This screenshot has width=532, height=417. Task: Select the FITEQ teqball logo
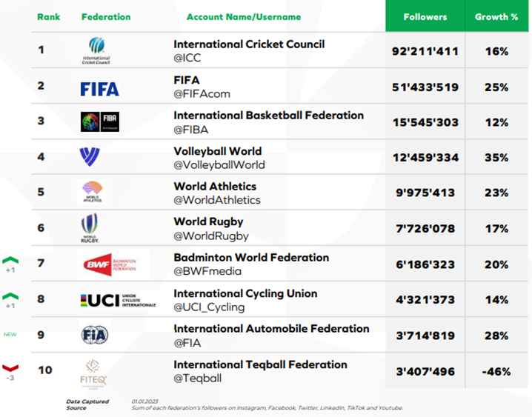pos(93,370)
